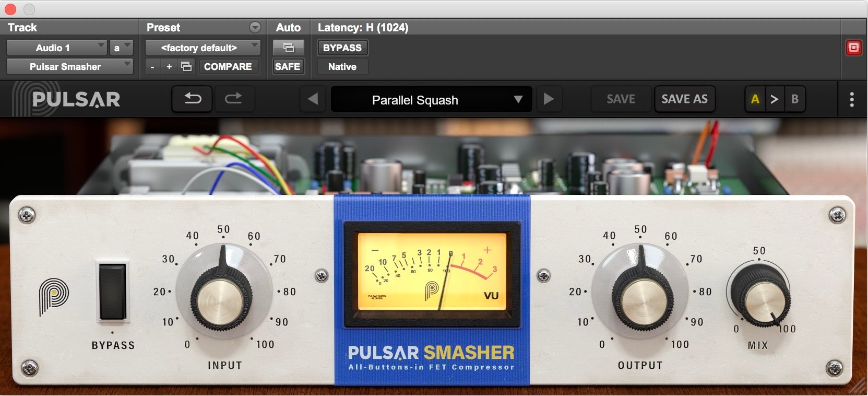This screenshot has height=396, width=868.
Task: Open the Audio 1 track selector
Action: [57, 48]
